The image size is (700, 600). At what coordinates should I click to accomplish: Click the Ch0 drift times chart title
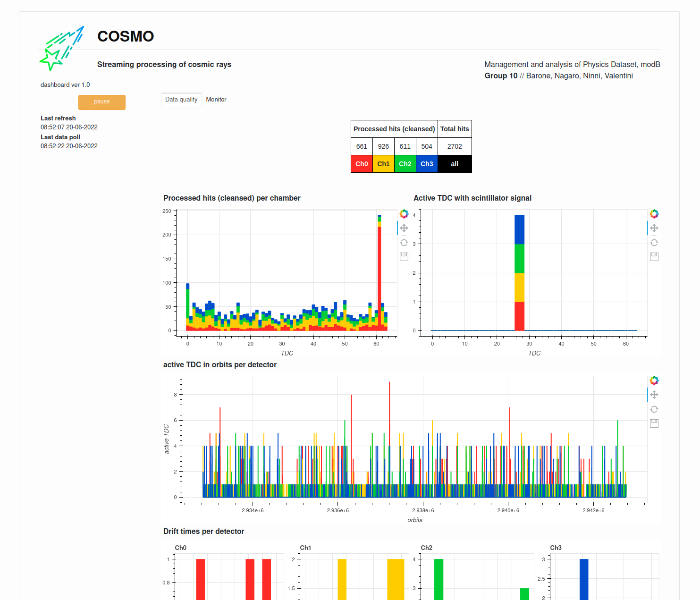(181, 548)
